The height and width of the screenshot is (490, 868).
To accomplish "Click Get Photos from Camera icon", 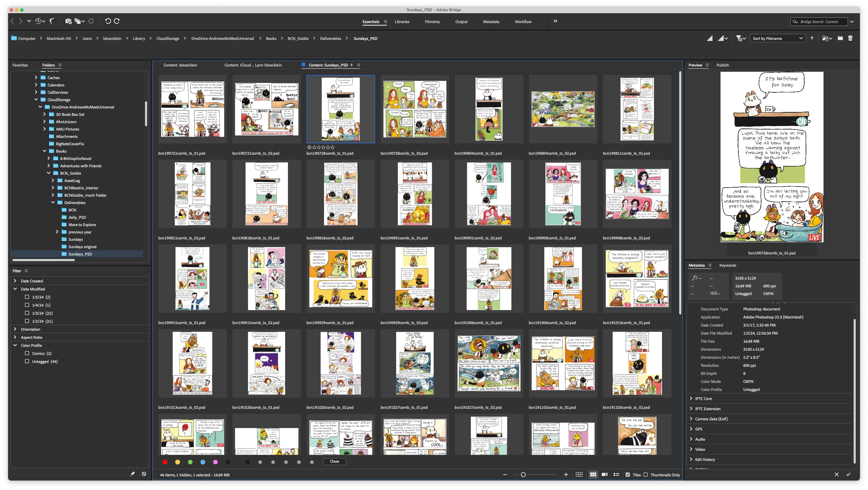I will point(68,21).
